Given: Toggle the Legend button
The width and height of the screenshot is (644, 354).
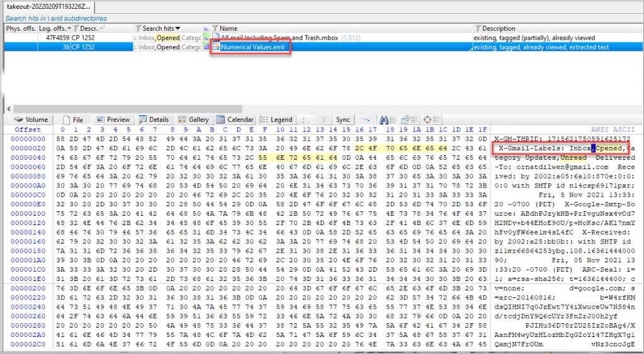Looking at the screenshot, I should tap(276, 119).
